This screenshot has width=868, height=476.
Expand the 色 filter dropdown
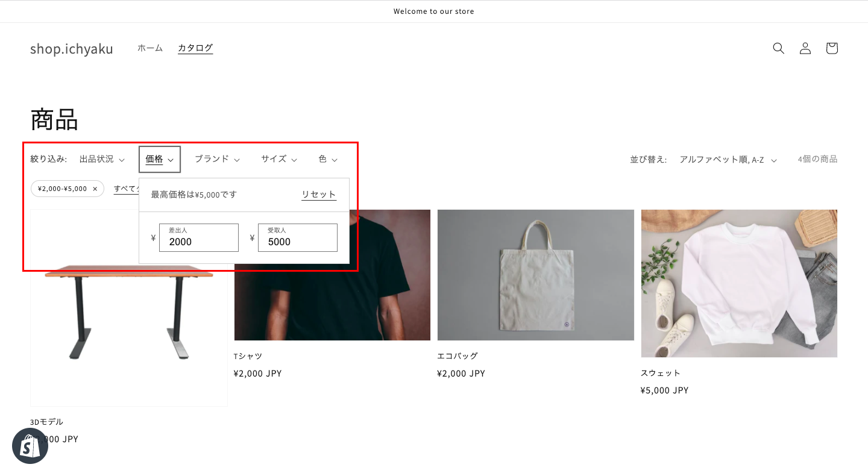[x=328, y=159]
